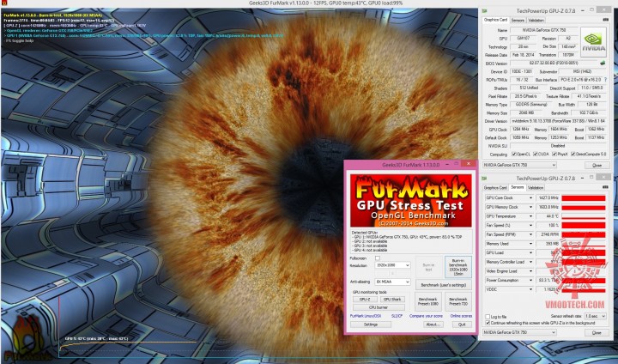Open Validation tab in the Sensors GPU-Z window
Screen dimensions: 618x364
536,188
